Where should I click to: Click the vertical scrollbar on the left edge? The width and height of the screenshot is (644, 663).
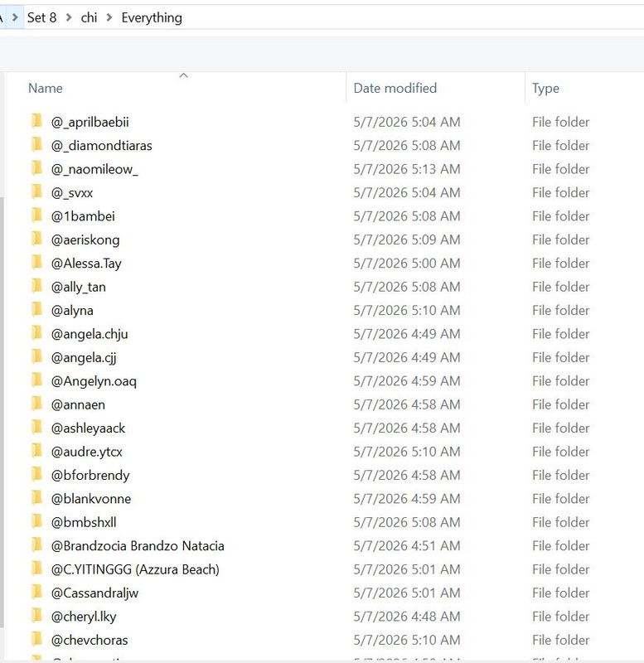[x=2, y=412]
